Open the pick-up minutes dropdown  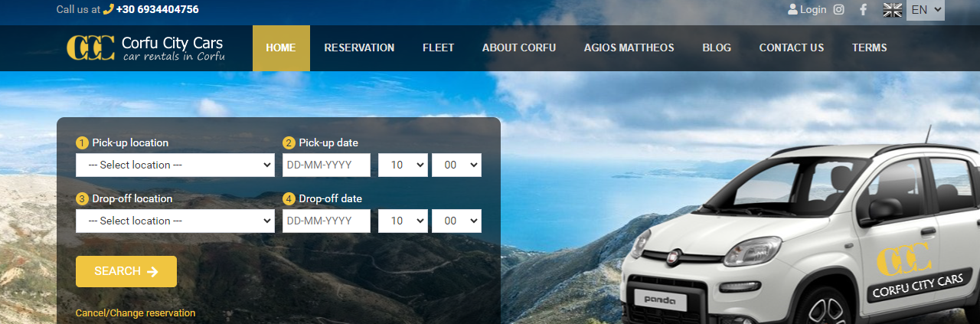pos(456,165)
